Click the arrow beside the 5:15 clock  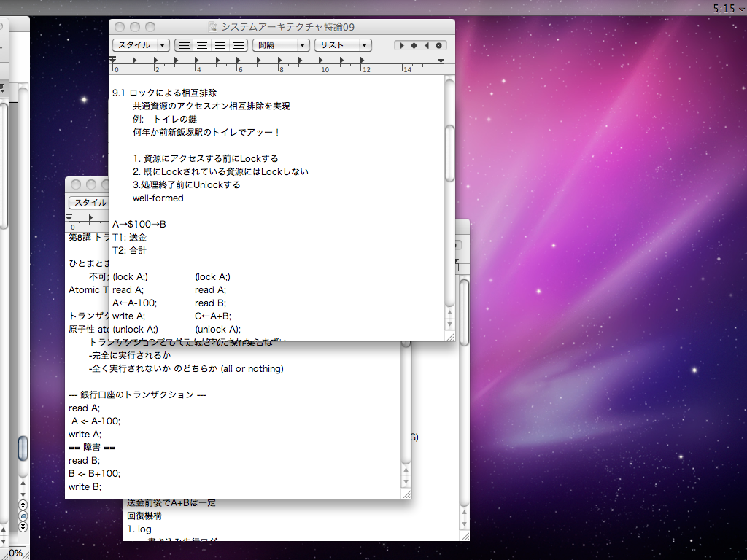click(742, 8)
